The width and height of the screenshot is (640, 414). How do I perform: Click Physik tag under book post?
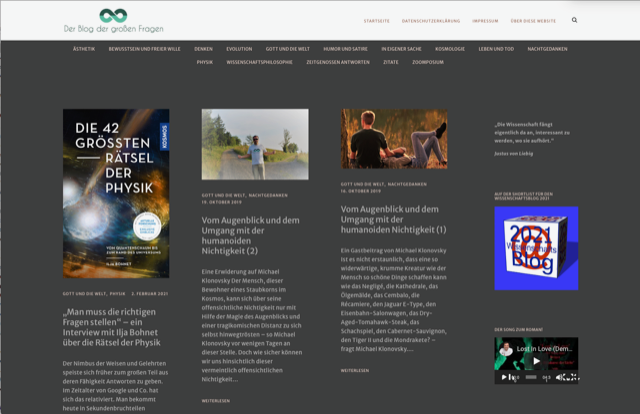click(118, 294)
